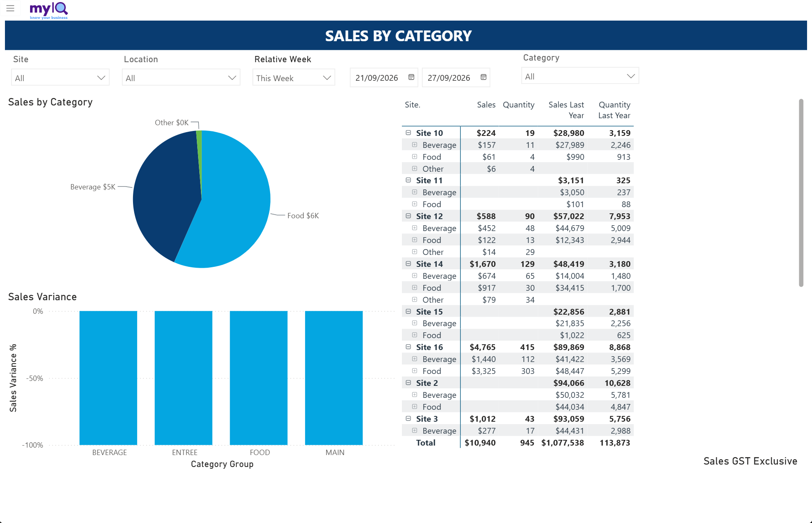Collapse the Site 11 row
Image resolution: width=812 pixels, height=523 pixels.
408,180
